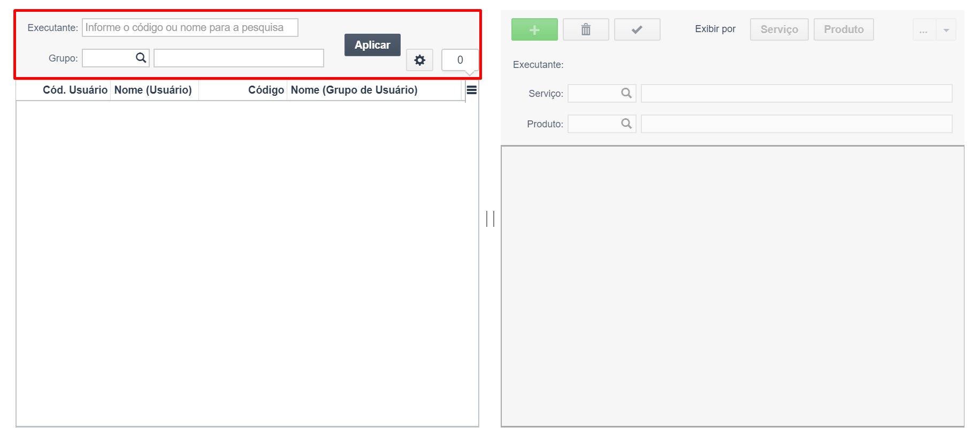Click the Grupo description text field

(239, 58)
